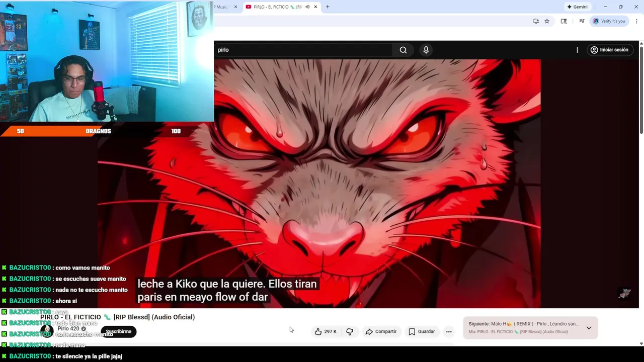Switch to the Music browser tab
This screenshot has height=362, width=644.
[222, 7]
